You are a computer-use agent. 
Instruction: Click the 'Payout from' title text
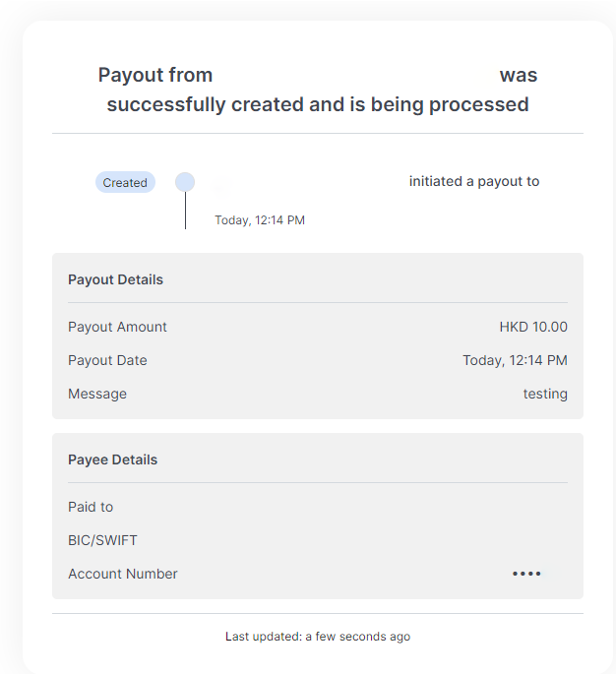pyautogui.click(x=155, y=76)
